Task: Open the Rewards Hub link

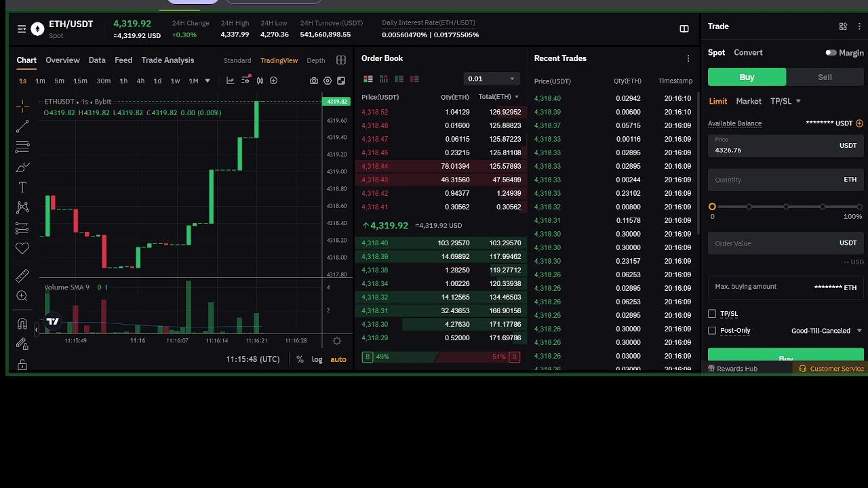Action: [732, 369]
